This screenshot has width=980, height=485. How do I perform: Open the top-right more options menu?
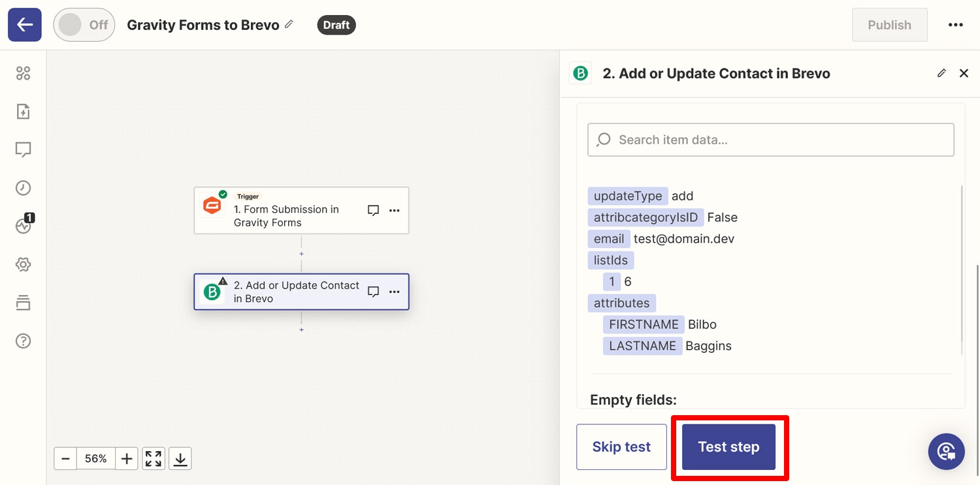point(955,25)
